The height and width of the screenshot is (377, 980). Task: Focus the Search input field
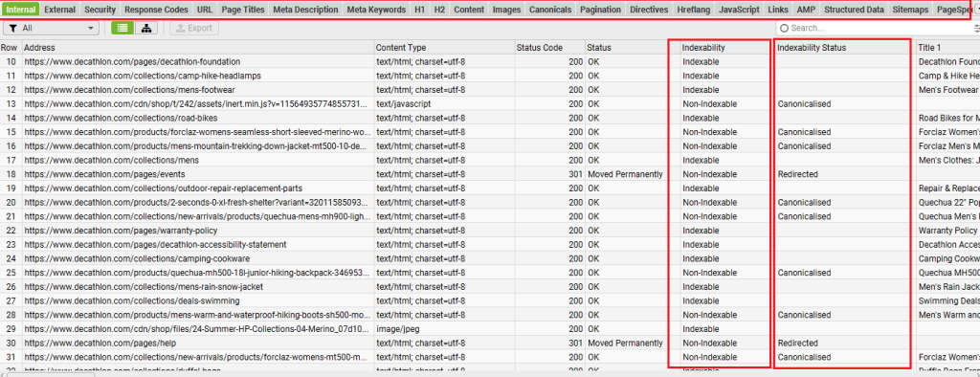point(875,28)
